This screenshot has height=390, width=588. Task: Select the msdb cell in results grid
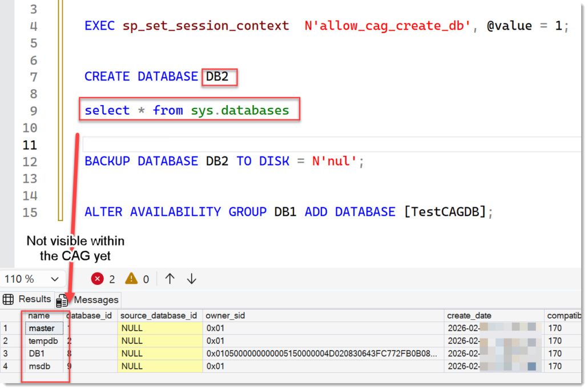(39, 366)
